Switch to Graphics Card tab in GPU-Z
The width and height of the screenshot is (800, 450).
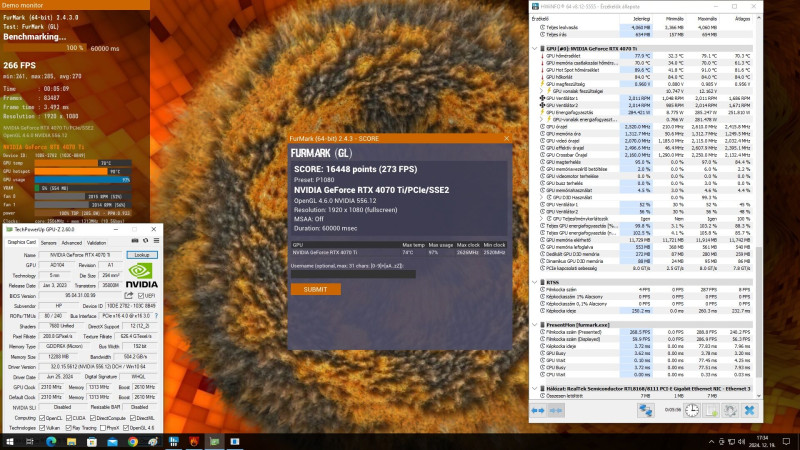21,242
